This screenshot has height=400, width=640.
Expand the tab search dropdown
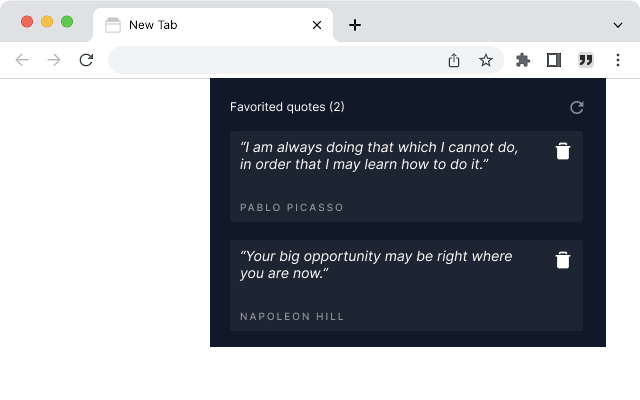coord(618,25)
